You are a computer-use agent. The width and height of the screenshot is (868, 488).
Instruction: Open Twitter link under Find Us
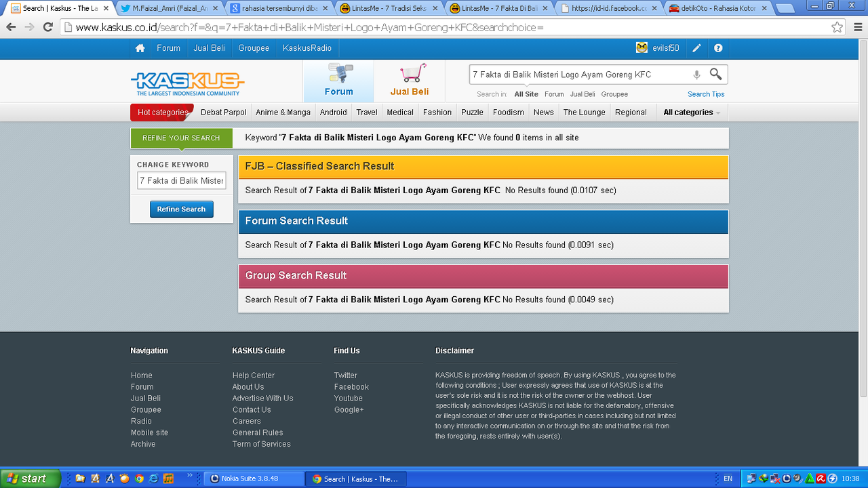(x=345, y=375)
